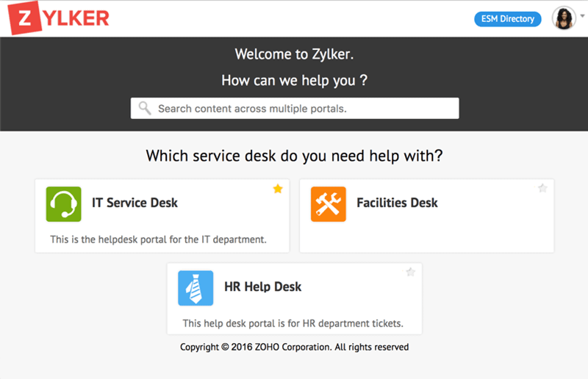This screenshot has width=588, height=379.
Task: Click the Welcome to Zylker banner heading
Action: [x=295, y=54]
